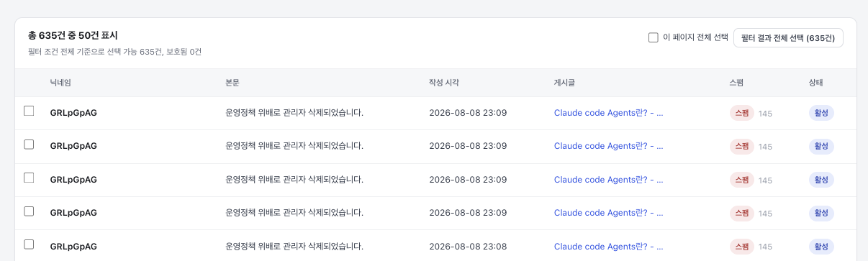This screenshot has height=261, width=868.
Task: Check the fourth row's checkbox
Action: [x=29, y=211]
